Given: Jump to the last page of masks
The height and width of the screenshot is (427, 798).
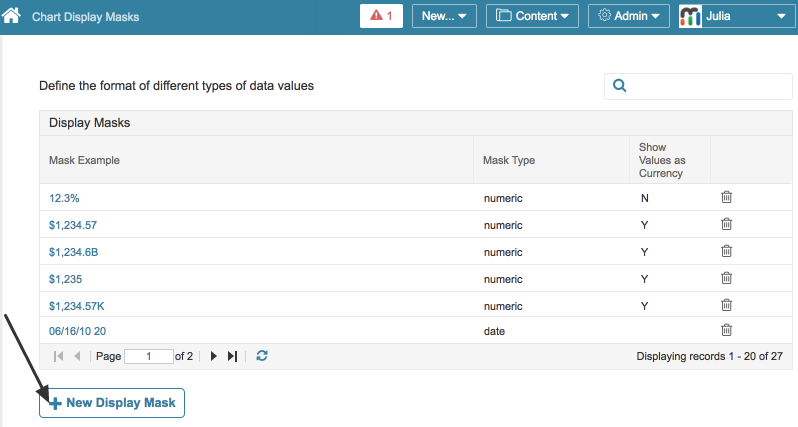Looking at the screenshot, I should pos(232,356).
